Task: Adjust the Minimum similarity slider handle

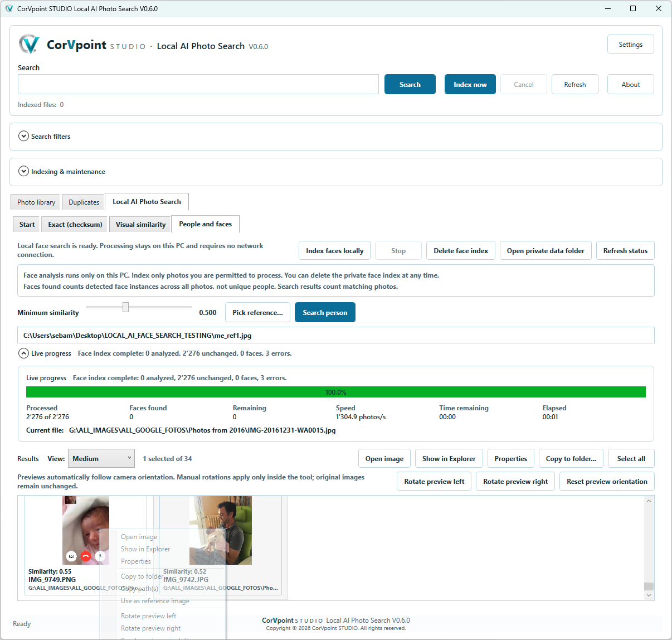Action: (x=125, y=307)
